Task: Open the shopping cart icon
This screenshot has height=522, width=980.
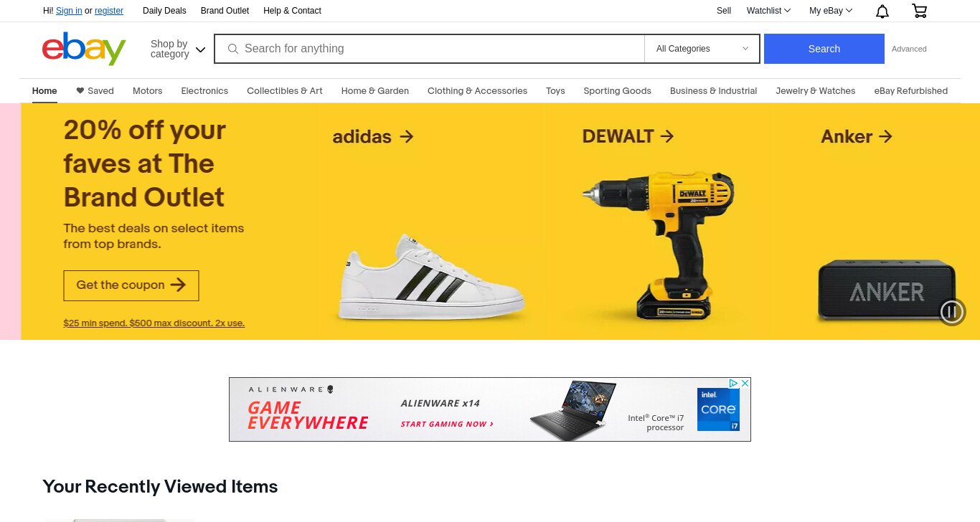Action: pos(919,11)
